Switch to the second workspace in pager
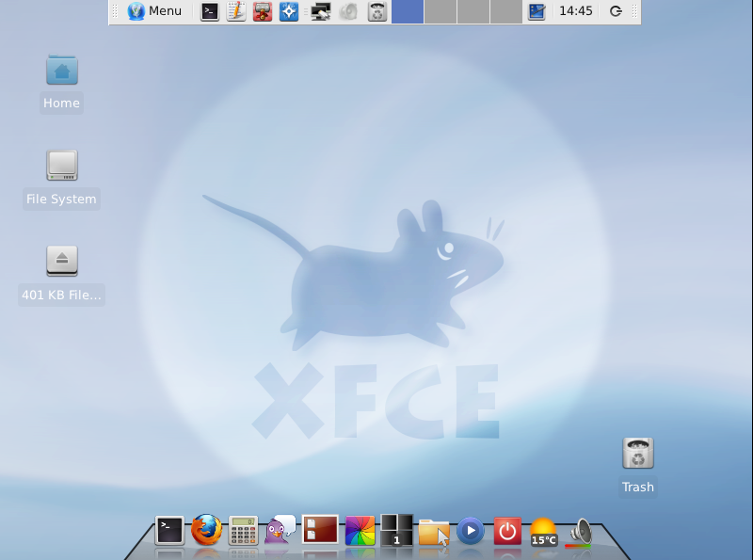Image resolution: width=753 pixels, height=560 pixels. (x=441, y=11)
